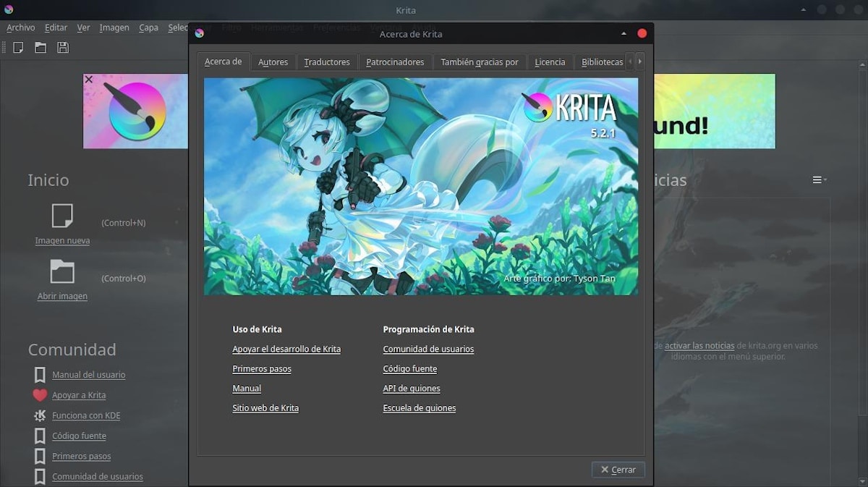Open the Archivo menu
The width and height of the screenshot is (868, 487).
pos(21,27)
